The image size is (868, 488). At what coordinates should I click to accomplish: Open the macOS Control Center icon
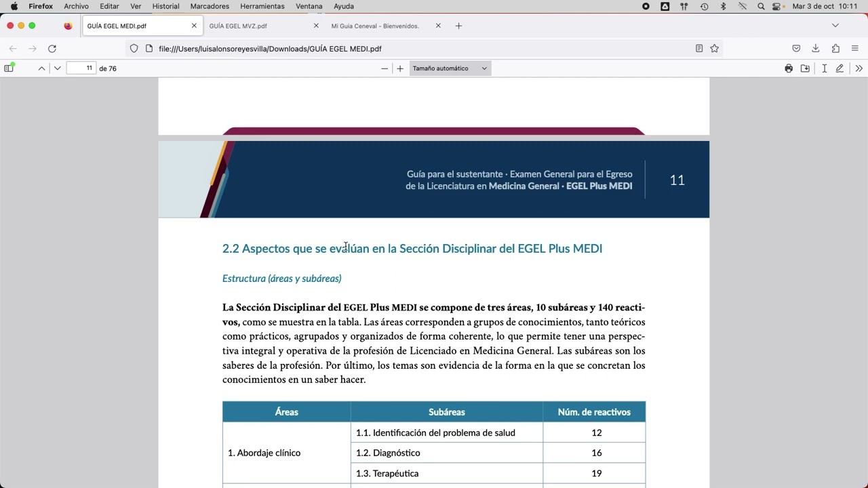click(x=776, y=6)
